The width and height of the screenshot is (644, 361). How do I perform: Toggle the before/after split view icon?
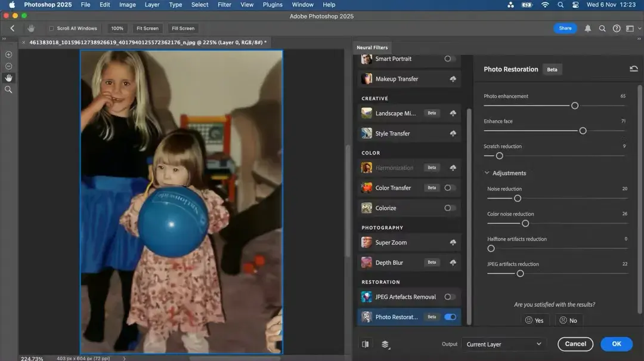pyautogui.click(x=366, y=344)
